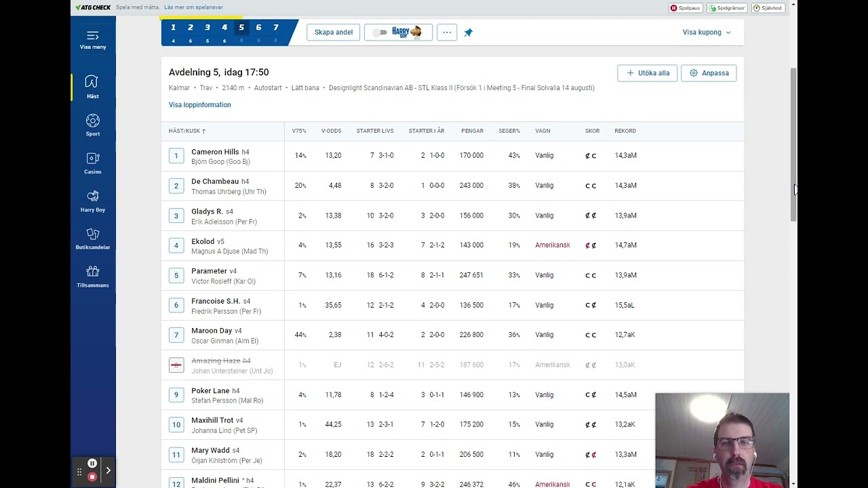Open the Tillsammans sidebar section
This screenshot has height=488, width=868.
(93, 277)
